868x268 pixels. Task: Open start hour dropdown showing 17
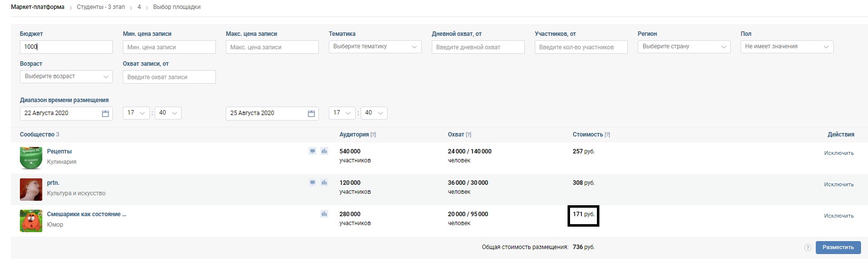pyautogui.click(x=136, y=113)
